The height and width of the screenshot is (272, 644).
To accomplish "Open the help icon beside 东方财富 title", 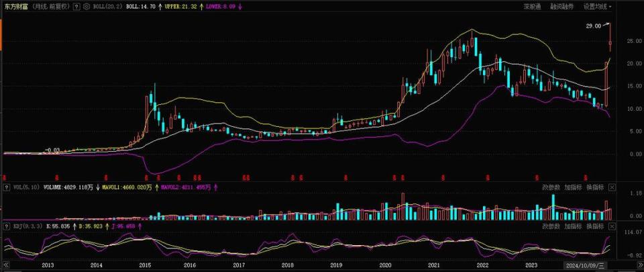I will click(x=76, y=7).
